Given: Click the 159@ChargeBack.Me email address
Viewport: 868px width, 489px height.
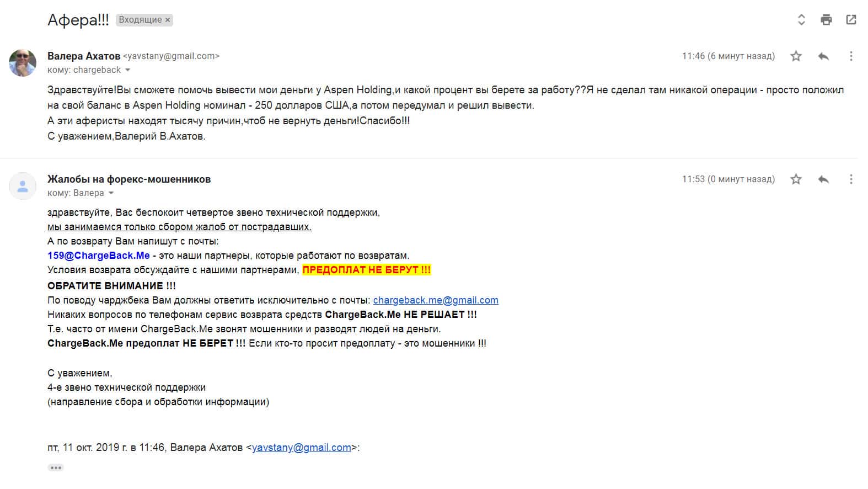Looking at the screenshot, I should click(x=99, y=256).
